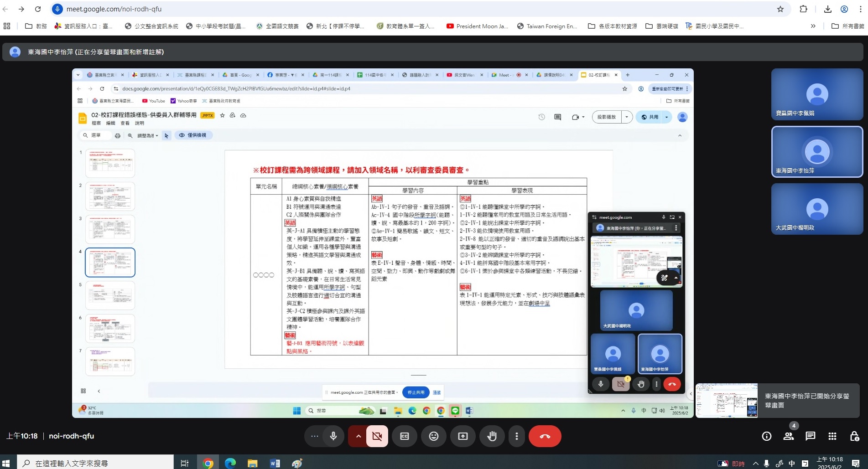Open the Taiwan Foreign En... bookmark
The width and height of the screenshot is (868, 469).
[547, 26]
